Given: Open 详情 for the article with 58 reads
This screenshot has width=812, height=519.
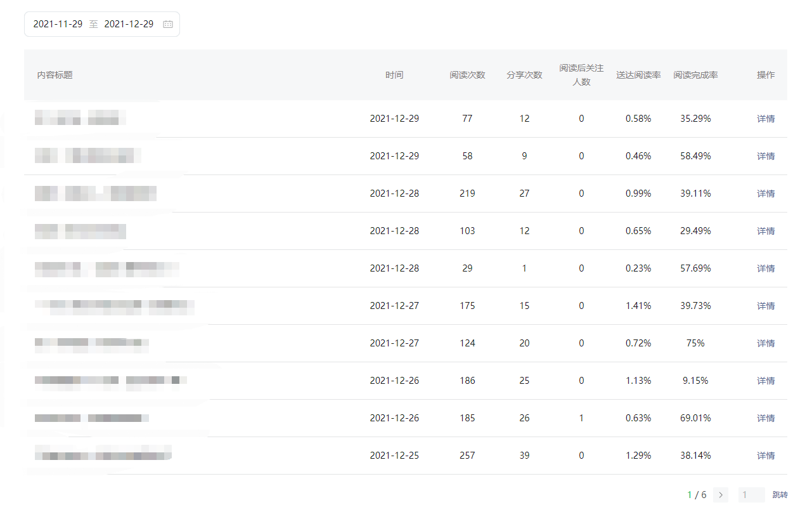Looking at the screenshot, I should tap(766, 156).
